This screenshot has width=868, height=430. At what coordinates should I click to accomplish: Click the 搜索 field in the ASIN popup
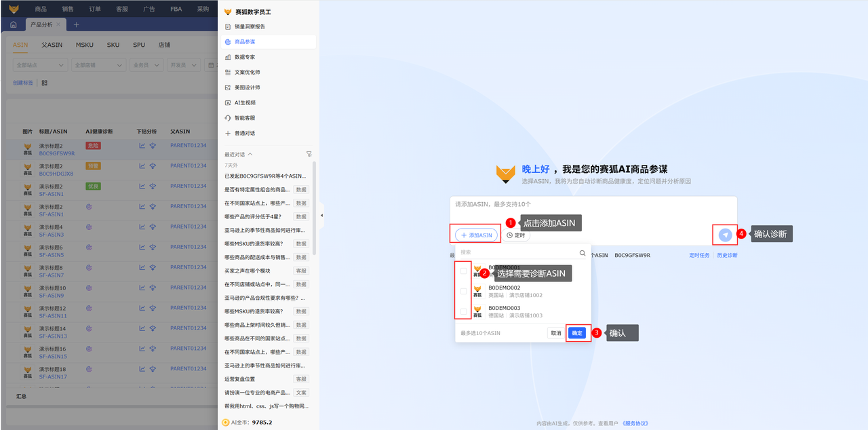pos(519,252)
